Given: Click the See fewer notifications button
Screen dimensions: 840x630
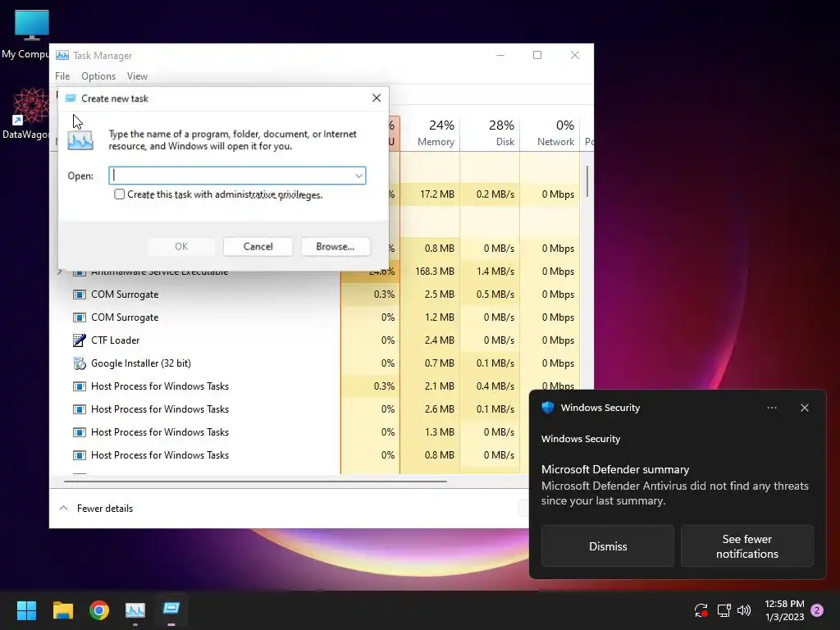Looking at the screenshot, I should pos(746,546).
